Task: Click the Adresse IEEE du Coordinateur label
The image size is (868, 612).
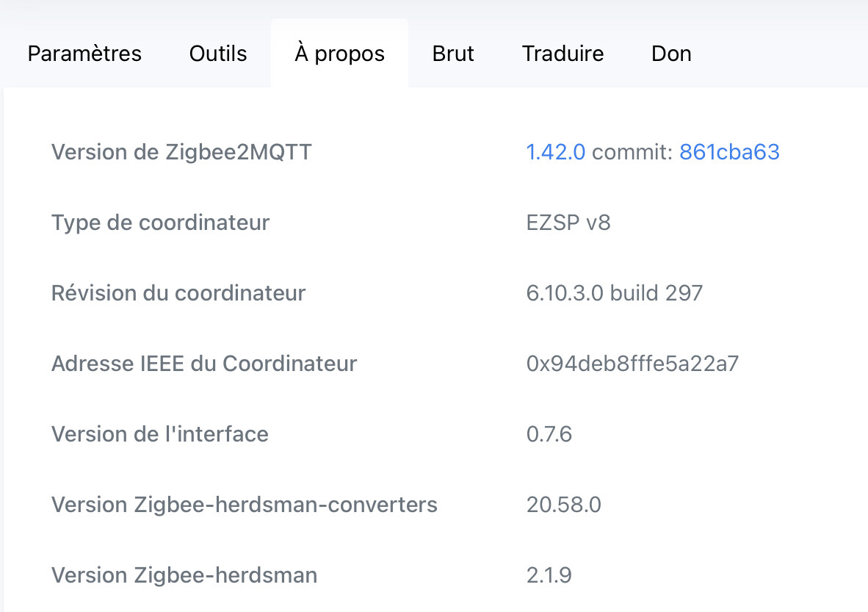Action: coord(204,364)
